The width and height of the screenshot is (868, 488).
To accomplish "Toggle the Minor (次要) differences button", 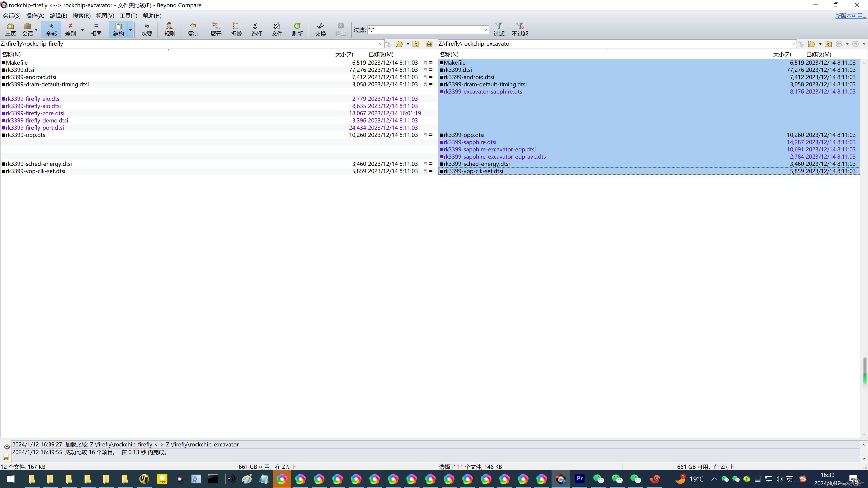I will tap(146, 29).
